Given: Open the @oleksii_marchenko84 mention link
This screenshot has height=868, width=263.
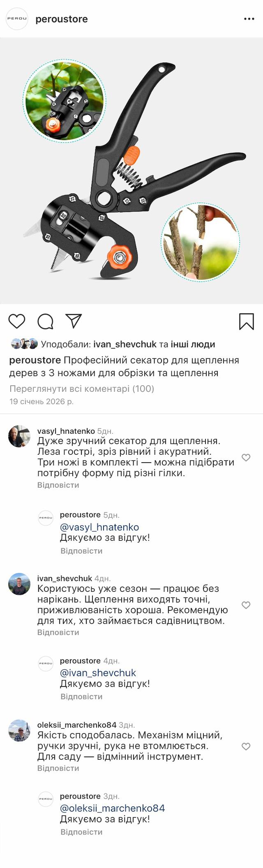Looking at the screenshot, I should 112,808.
